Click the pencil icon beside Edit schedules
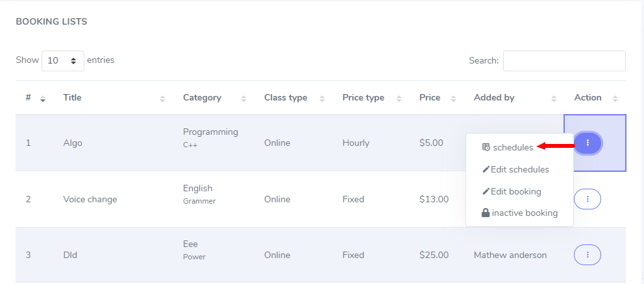 pyautogui.click(x=486, y=170)
